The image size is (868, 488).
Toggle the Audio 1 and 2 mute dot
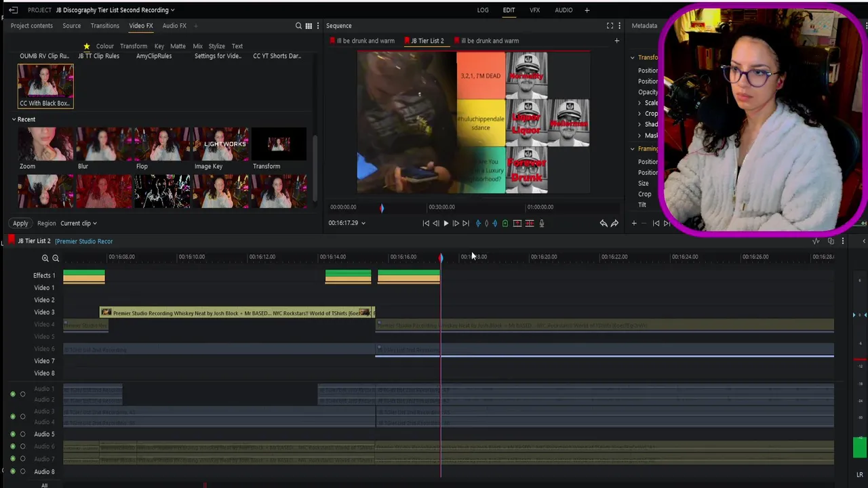12,394
